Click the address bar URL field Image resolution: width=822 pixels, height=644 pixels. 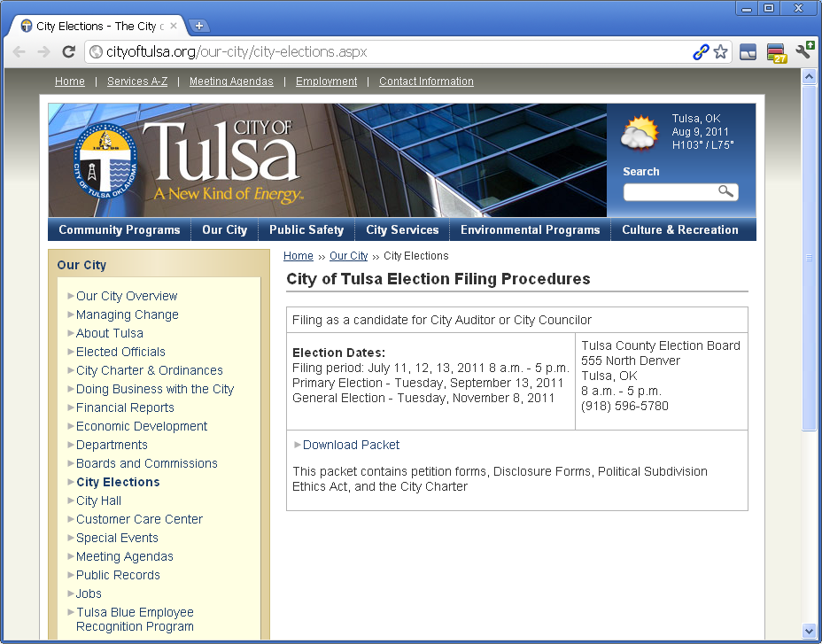pyautogui.click(x=389, y=52)
